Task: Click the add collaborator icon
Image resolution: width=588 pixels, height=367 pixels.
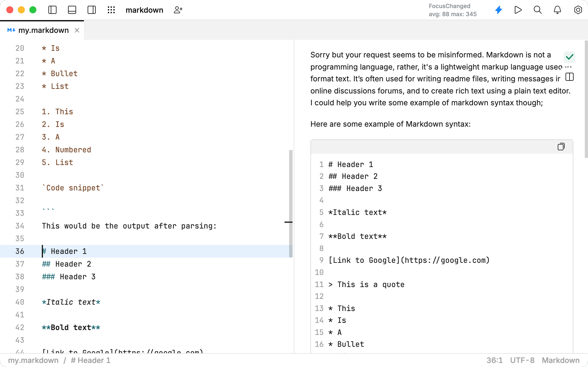Action: point(178,10)
